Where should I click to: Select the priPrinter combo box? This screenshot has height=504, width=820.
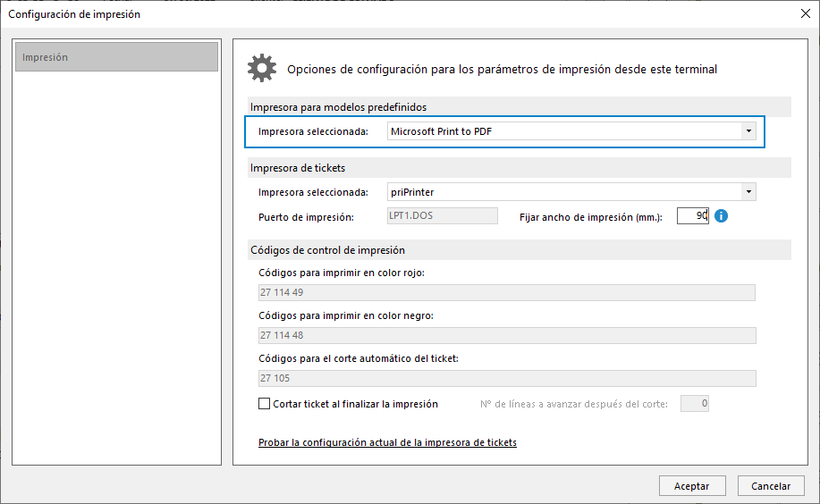pos(571,192)
